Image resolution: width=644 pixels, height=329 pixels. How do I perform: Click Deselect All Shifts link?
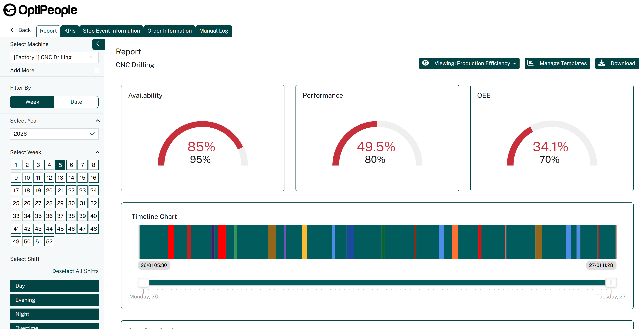(75, 271)
